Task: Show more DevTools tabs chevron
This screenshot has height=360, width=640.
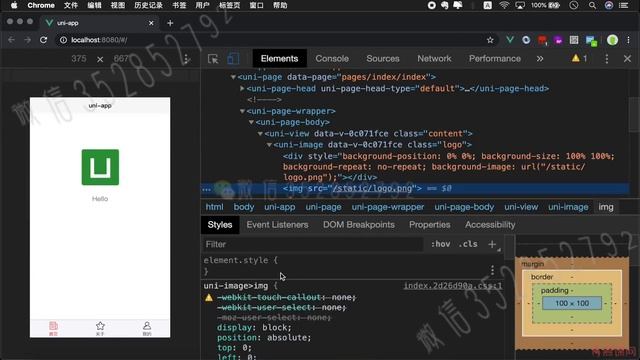Action: 540,59
